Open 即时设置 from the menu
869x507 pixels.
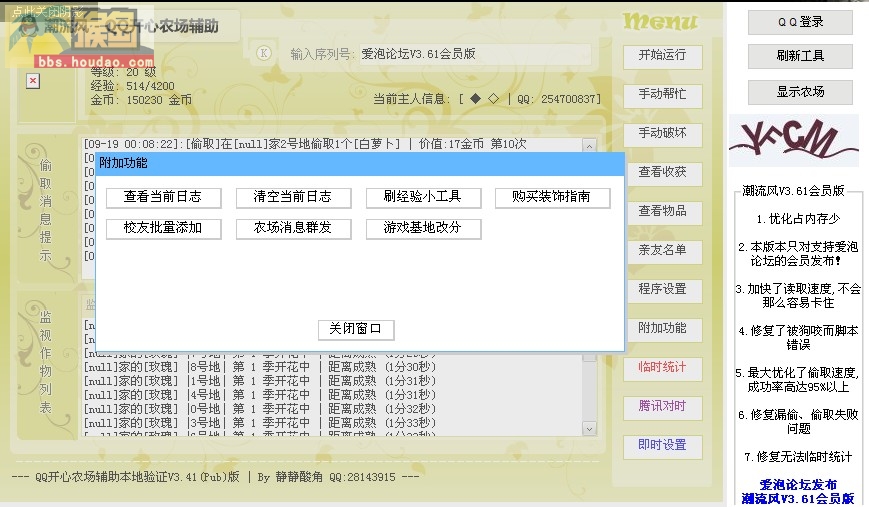coord(662,446)
